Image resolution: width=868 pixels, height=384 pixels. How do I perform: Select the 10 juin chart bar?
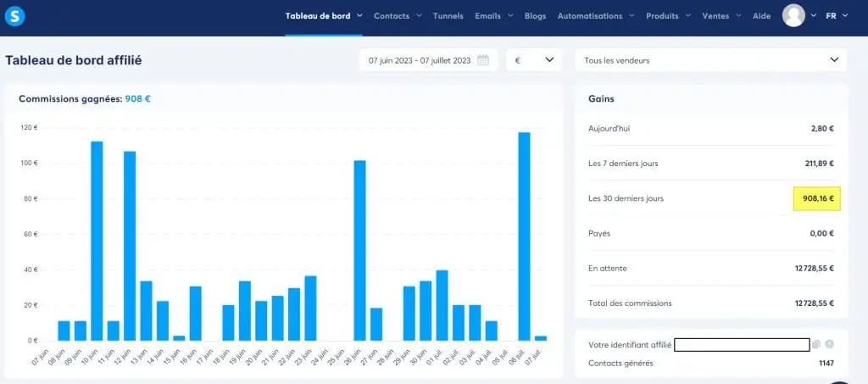tap(97, 241)
